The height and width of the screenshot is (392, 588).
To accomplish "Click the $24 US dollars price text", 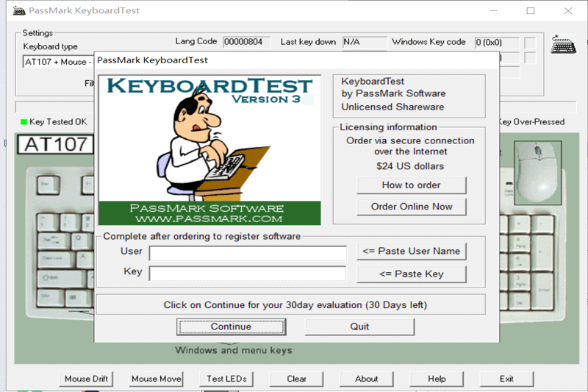I will (410, 166).
